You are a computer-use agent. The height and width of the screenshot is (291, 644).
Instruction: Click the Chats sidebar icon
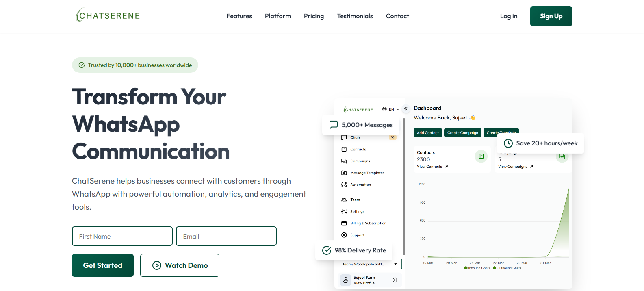click(344, 137)
